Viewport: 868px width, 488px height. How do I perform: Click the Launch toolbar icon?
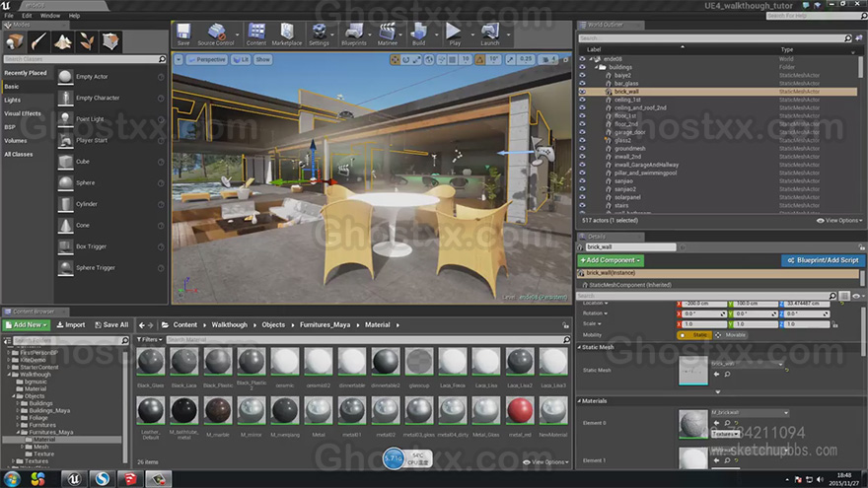pyautogui.click(x=490, y=34)
